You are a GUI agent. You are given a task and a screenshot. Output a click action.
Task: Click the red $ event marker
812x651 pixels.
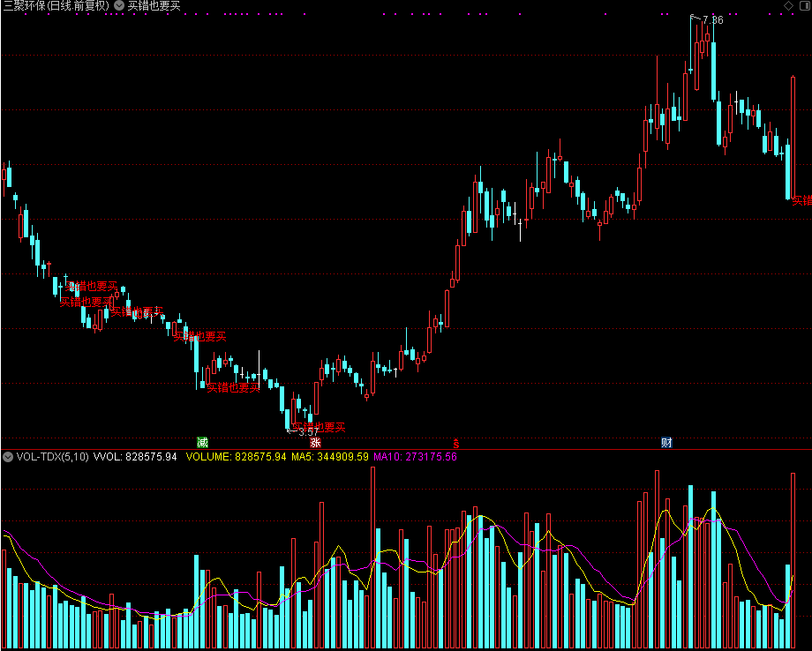tap(455, 443)
